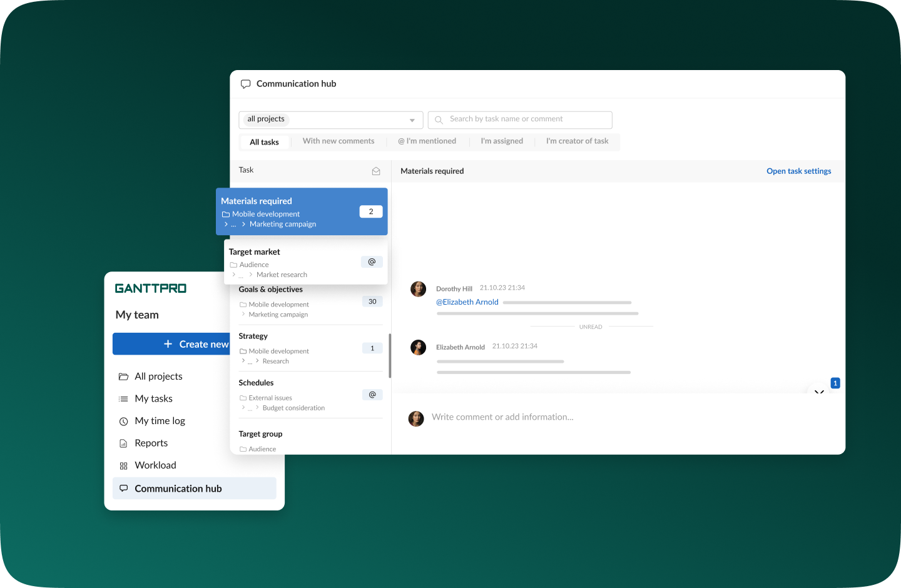Image resolution: width=901 pixels, height=588 pixels.
Task: Expand breadcrumb chevron under Materials required
Action: pyautogui.click(x=226, y=224)
